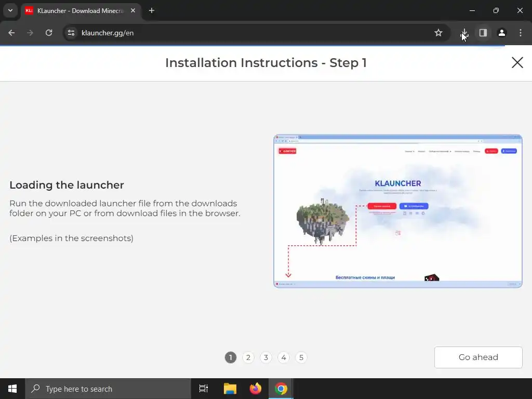Open Firefox from the taskbar

pyautogui.click(x=256, y=389)
